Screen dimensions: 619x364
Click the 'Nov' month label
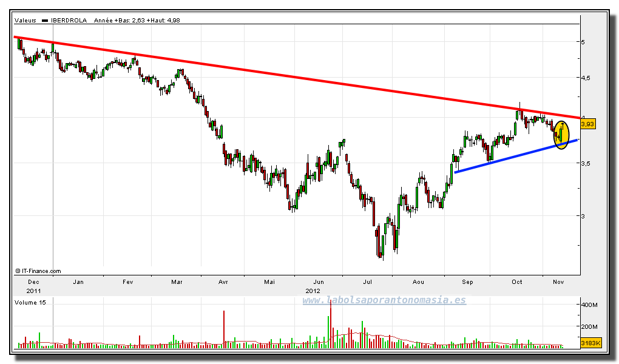558,282
